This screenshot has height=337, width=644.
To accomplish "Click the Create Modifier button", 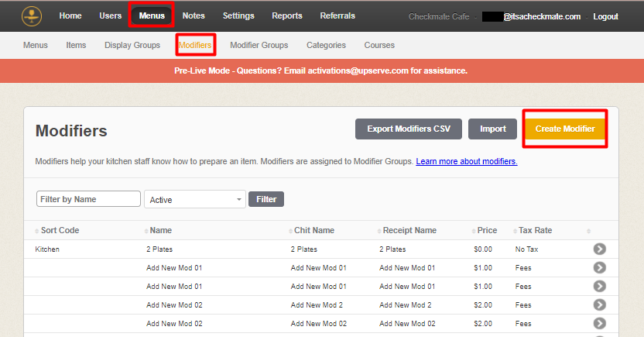I will click(x=564, y=129).
